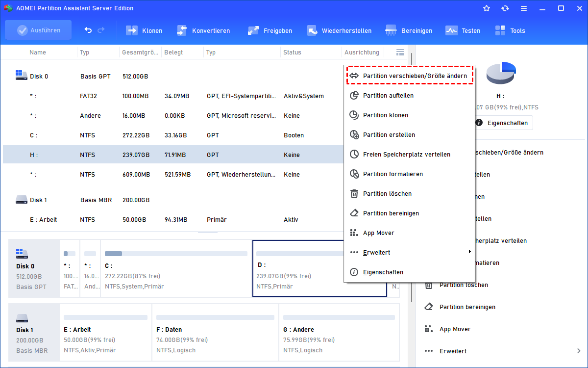Screen dimensions: 588x368
Task: Choose Partition formatieren in context menu
Action: click(x=410, y=174)
